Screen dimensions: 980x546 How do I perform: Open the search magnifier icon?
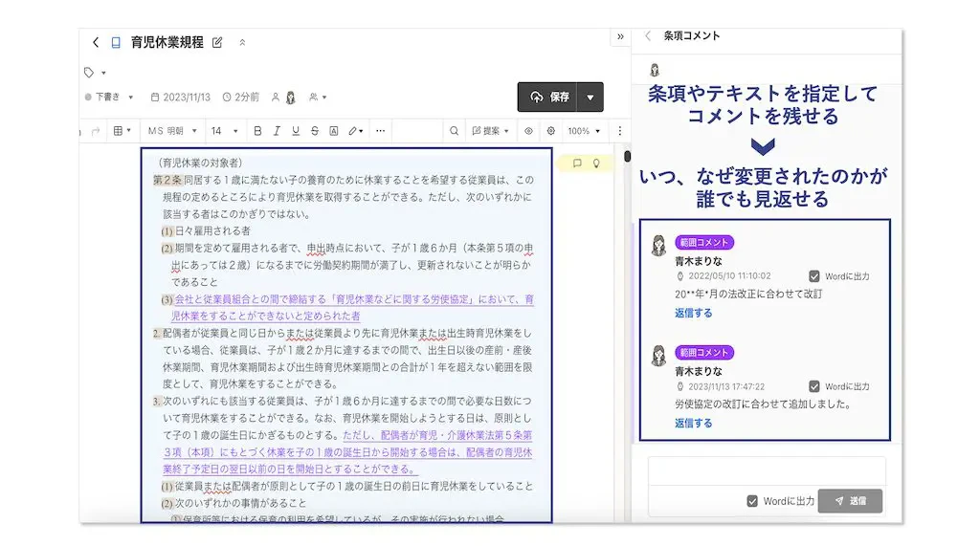455,131
